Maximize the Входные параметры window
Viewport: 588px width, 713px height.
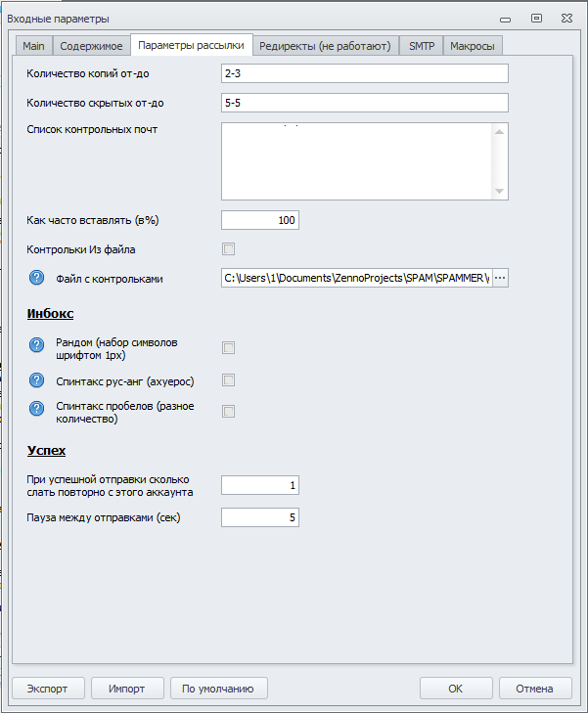point(536,18)
